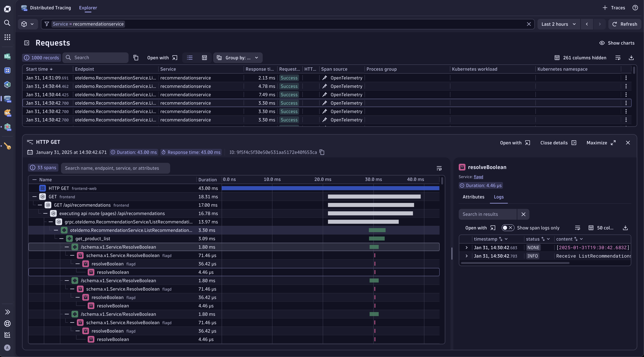644x357 pixels.
Task: Click the copy icon beside the Search field
Action: coord(136,57)
